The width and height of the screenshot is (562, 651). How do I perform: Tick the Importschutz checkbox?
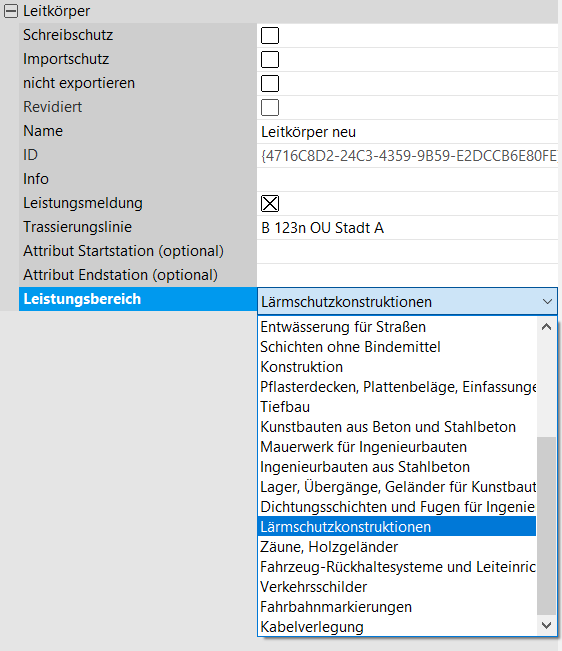pos(270,59)
